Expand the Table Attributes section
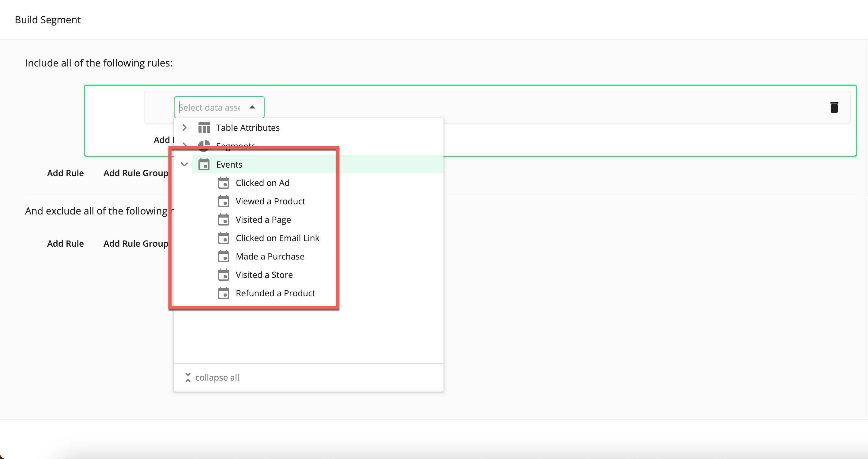The width and height of the screenshot is (868, 459). click(185, 127)
